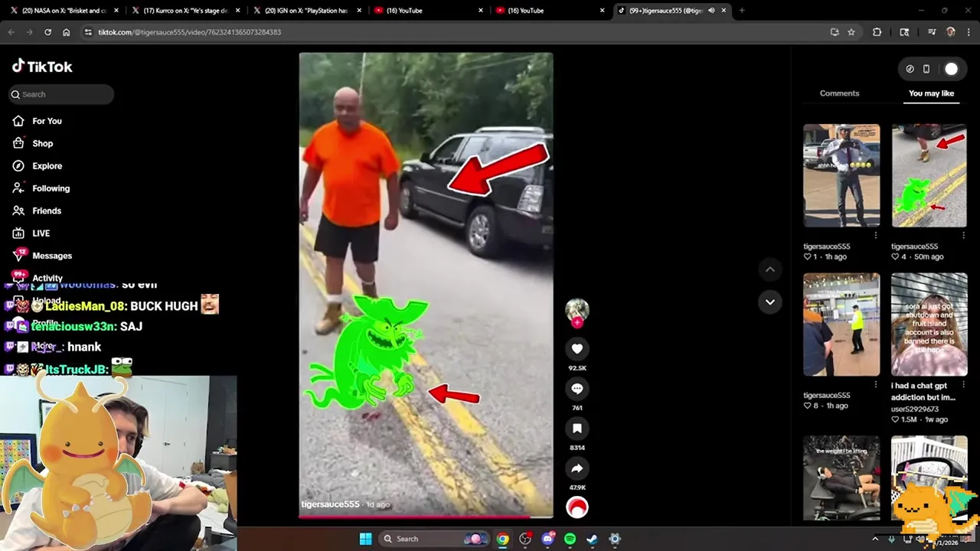Expand the system tray hidden icons chevron
Image resolution: width=980 pixels, height=551 pixels.
click(x=875, y=539)
